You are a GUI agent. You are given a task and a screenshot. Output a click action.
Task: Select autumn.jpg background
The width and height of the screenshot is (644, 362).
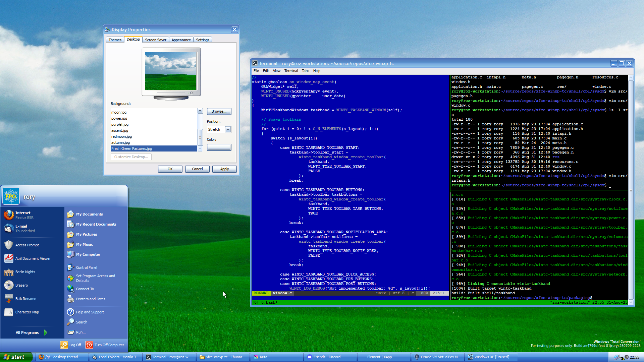coord(154,142)
